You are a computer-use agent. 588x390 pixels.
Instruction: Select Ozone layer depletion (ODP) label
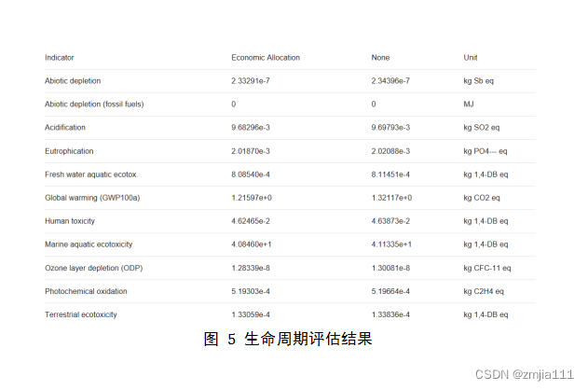(x=94, y=268)
